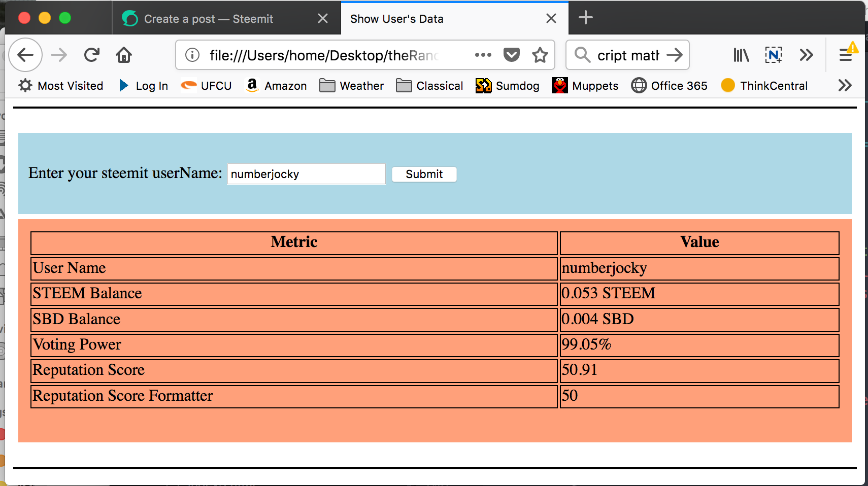Open the Sumdog bookmark
The width and height of the screenshot is (868, 486).
(507, 86)
